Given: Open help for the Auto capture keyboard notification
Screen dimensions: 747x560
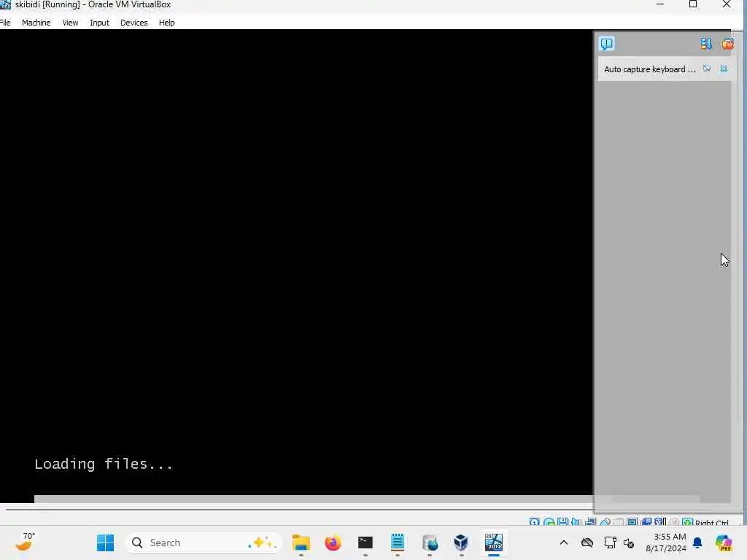Looking at the screenshot, I should [707, 69].
